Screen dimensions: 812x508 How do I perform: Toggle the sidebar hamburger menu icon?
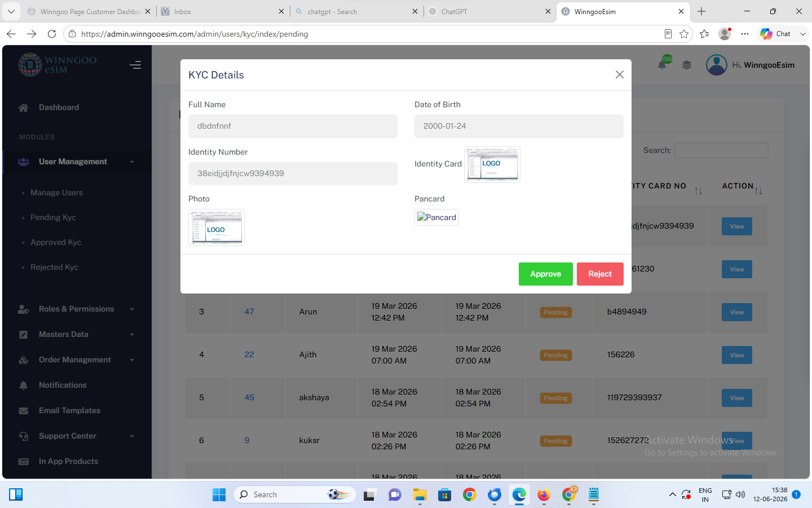pyautogui.click(x=135, y=65)
